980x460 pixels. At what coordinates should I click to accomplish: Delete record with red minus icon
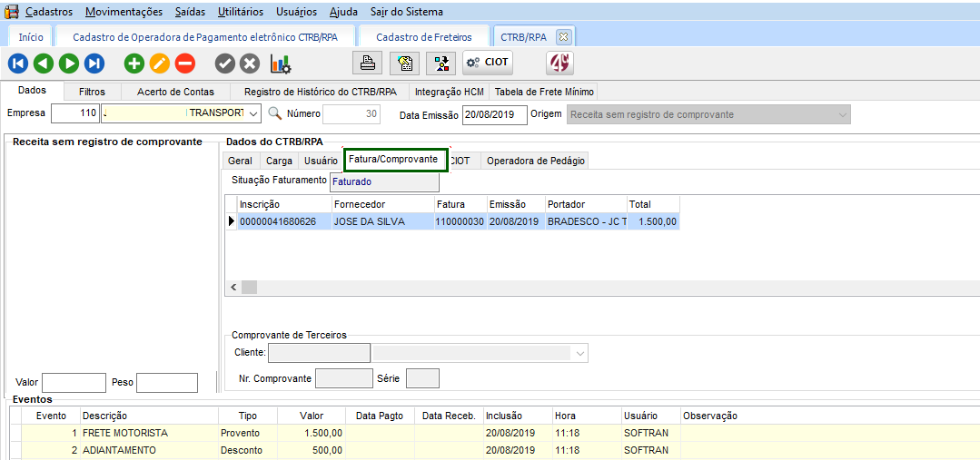(185, 64)
